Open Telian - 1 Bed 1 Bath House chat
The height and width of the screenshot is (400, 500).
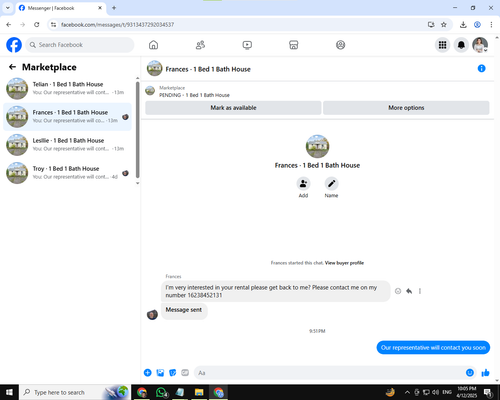point(68,88)
